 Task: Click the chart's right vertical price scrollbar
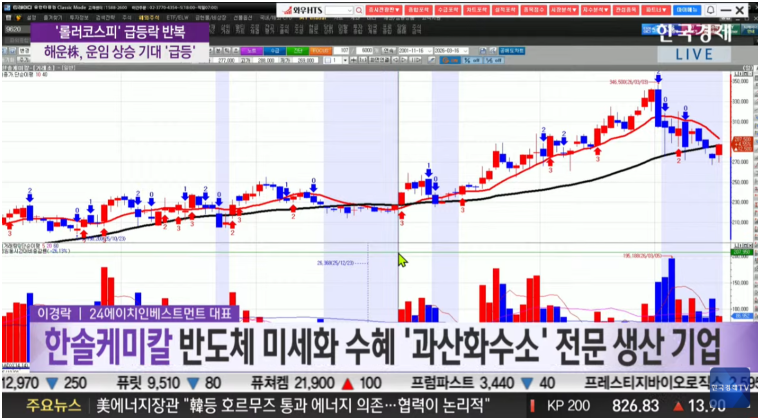(733, 150)
